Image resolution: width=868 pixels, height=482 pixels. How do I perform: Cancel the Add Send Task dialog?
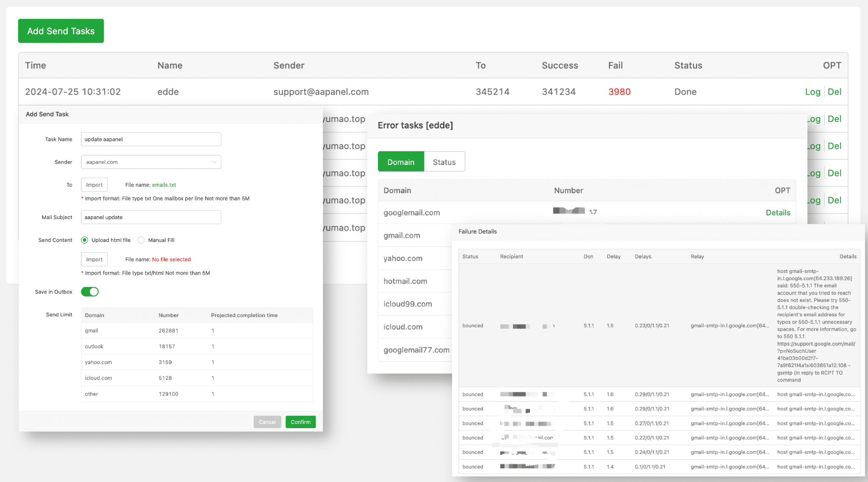tap(267, 422)
